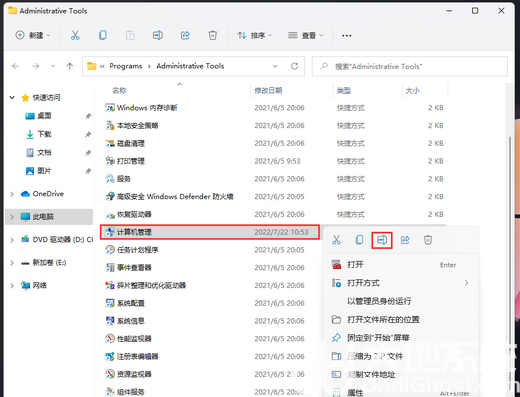Click the Rename icon in the context menu
This screenshot has height=397, width=520.
pos(382,240)
